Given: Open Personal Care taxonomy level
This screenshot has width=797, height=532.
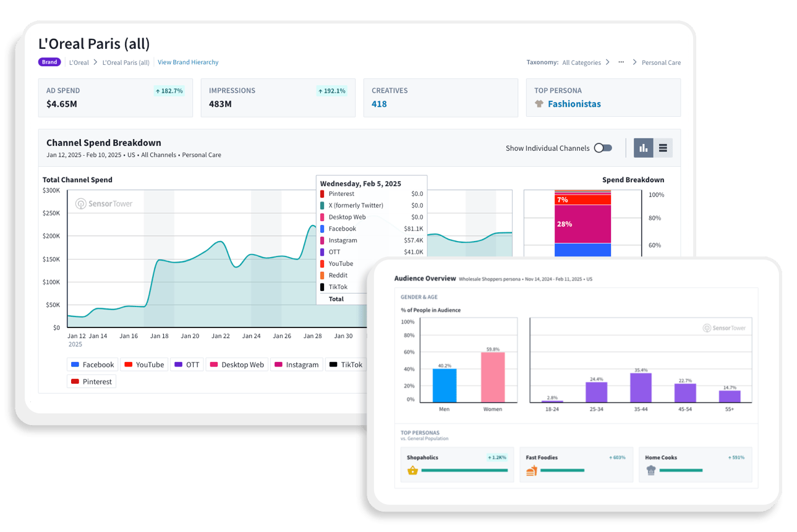Looking at the screenshot, I should click(661, 62).
